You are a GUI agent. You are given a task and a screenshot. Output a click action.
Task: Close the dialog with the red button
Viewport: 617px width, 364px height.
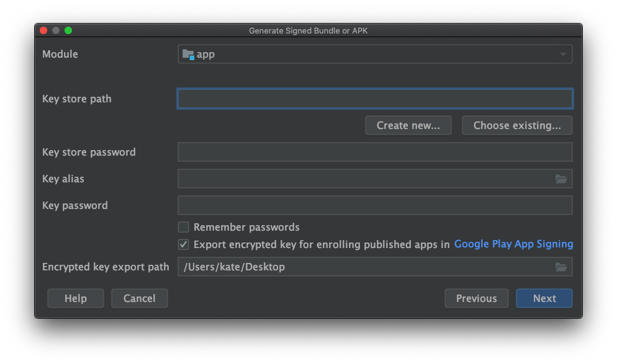[x=43, y=30]
